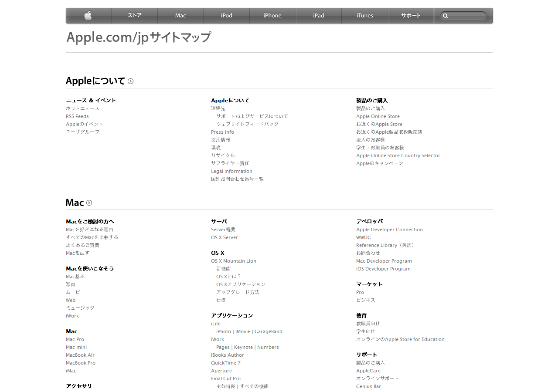Open the Press Info link
The height and width of the screenshot is (392, 558).
click(x=222, y=132)
